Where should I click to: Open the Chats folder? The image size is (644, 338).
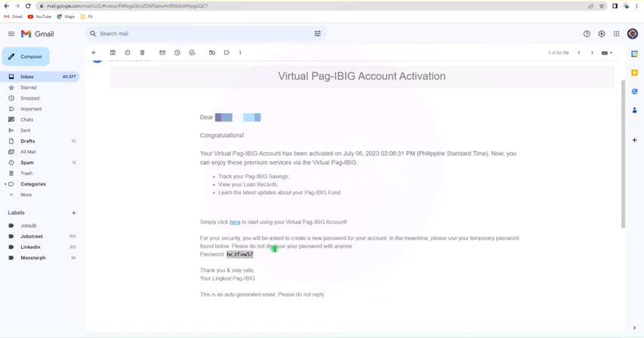tap(40, 119)
